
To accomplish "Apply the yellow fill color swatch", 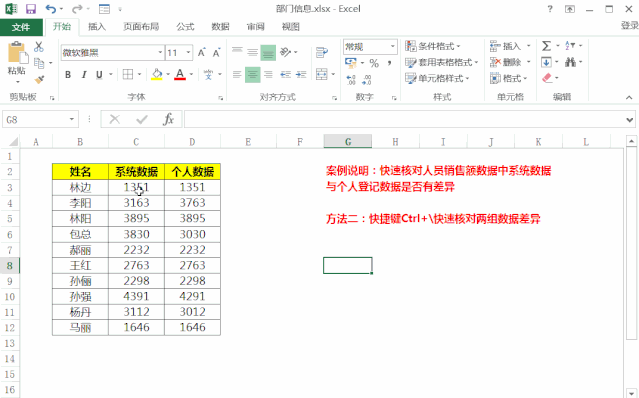I will click(x=157, y=75).
